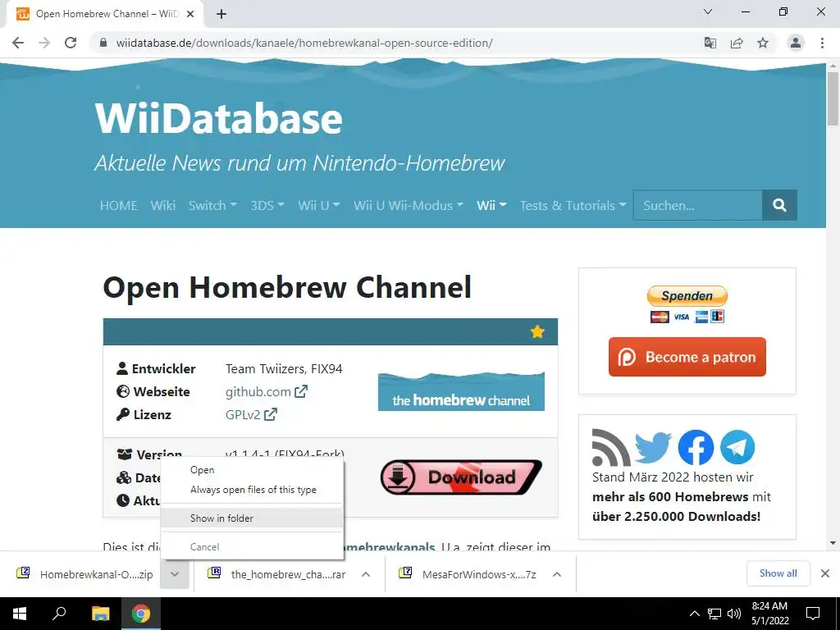Expand the Wii U Wii-Modus dropdown

click(x=409, y=205)
